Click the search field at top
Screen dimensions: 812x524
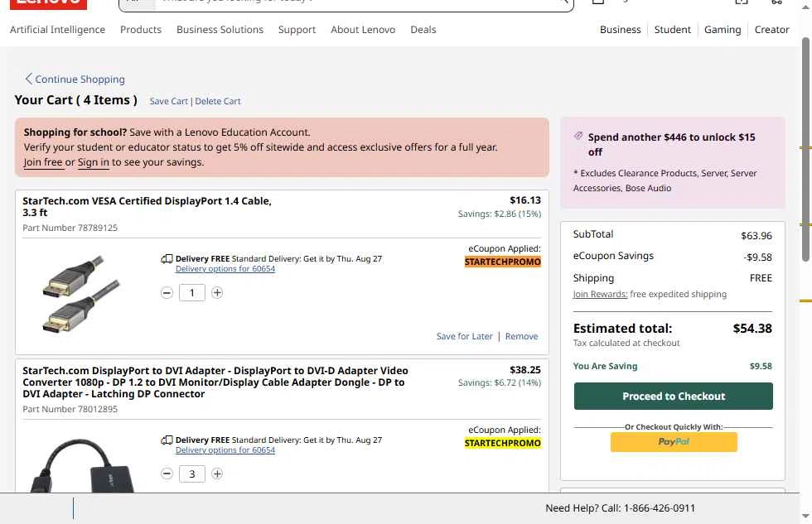point(357,2)
